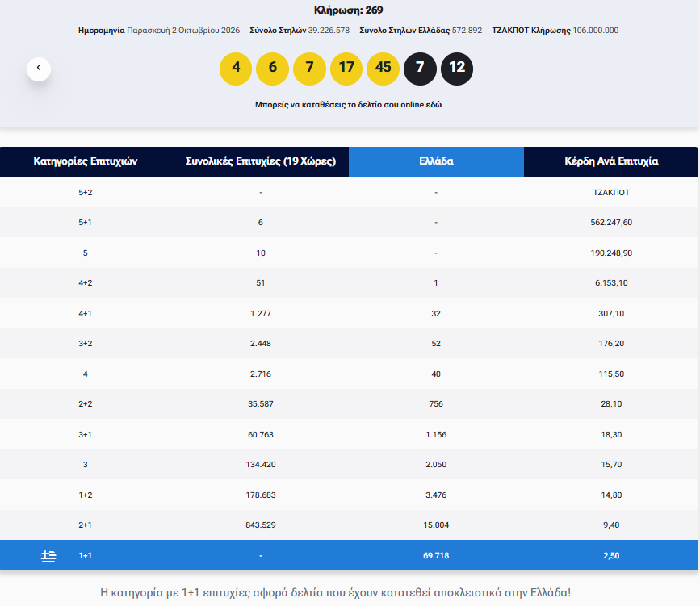Click the Κατηγορίες Επιτυχιών column header
The width and height of the screenshot is (700, 606).
[86, 161]
